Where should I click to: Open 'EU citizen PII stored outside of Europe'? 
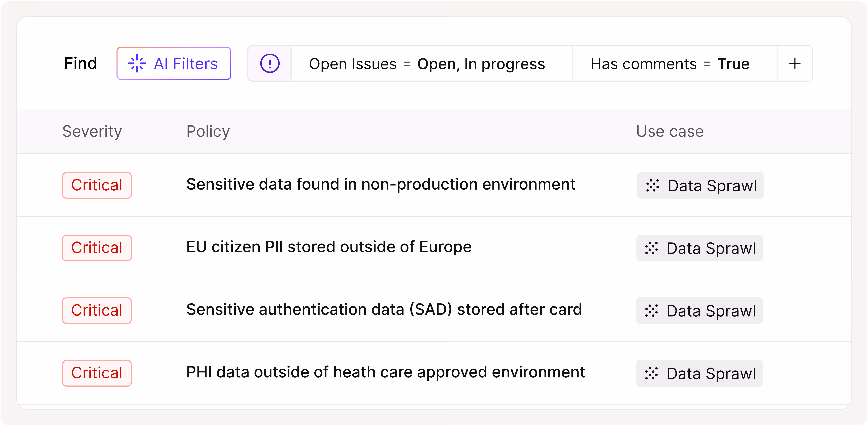tap(328, 247)
